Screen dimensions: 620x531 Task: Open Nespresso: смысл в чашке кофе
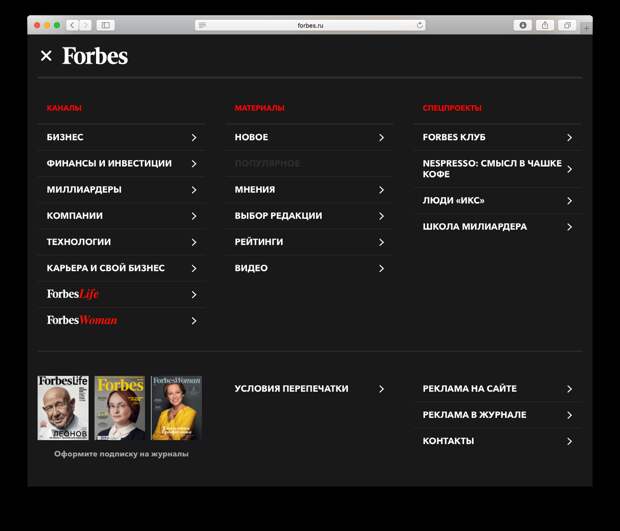click(497, 169)
